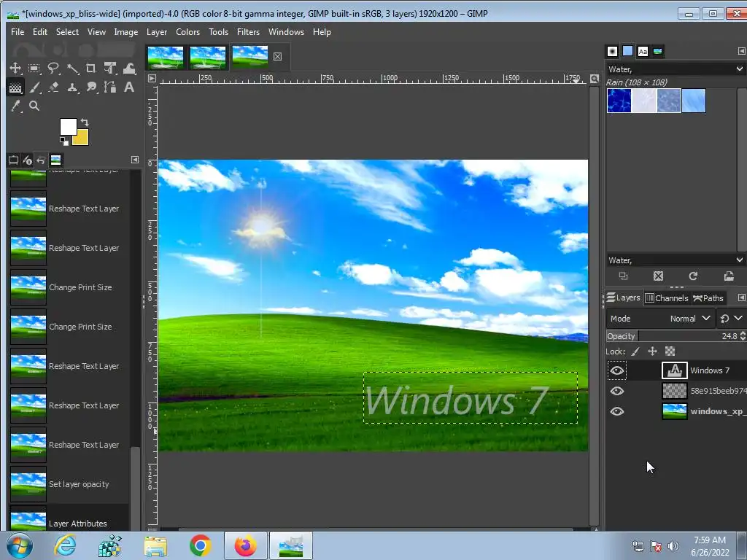Select the Paths tool
747x560 pixels.
click(110, 87)
